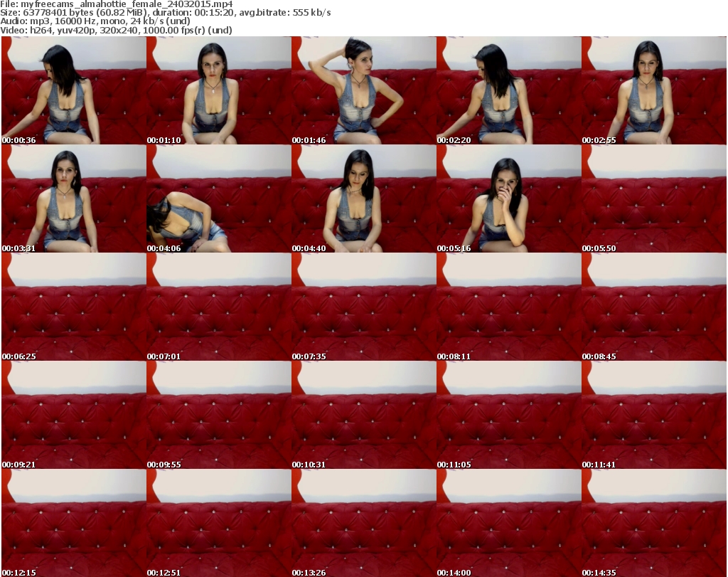The height and width of the screenshot is (577, 728).
Task: Select the thumbnail timestamped 00:06:25
Action: pyautogui.click(x=74, y=307)
